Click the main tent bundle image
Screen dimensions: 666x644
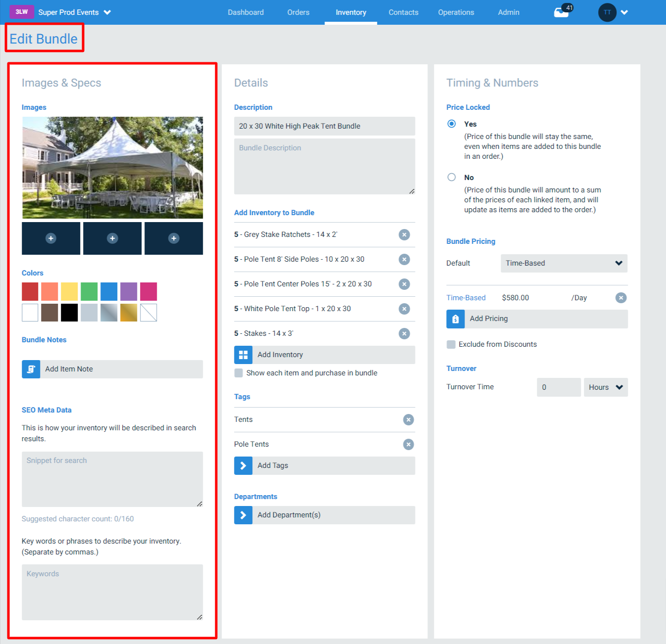[112, 168]
